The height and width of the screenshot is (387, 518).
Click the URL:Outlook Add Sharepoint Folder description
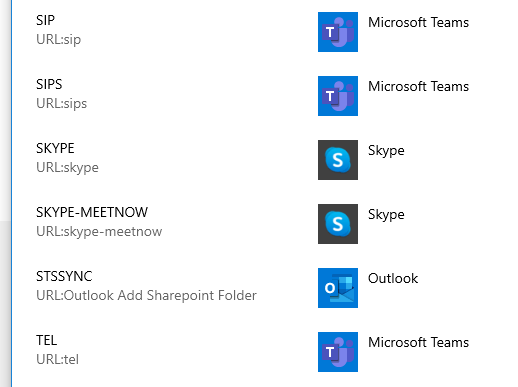(x=146, y=295)
